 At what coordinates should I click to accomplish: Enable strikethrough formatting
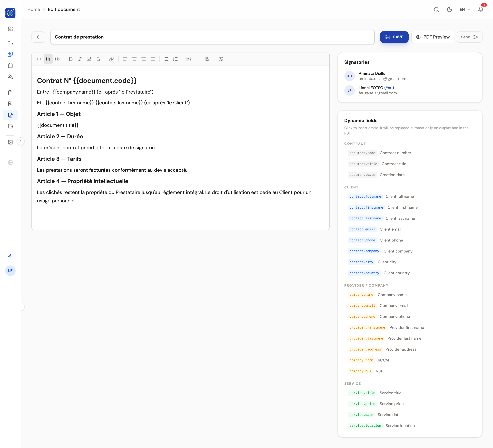98,59
